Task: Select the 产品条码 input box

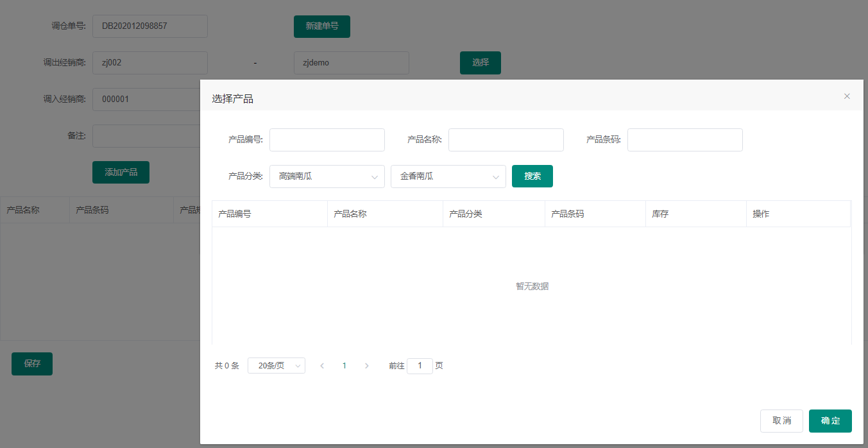Action: coord(685,140)
